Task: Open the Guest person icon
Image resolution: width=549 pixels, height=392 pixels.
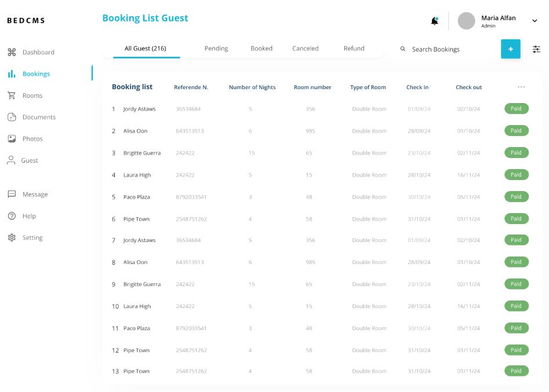Action: point(11,160)
